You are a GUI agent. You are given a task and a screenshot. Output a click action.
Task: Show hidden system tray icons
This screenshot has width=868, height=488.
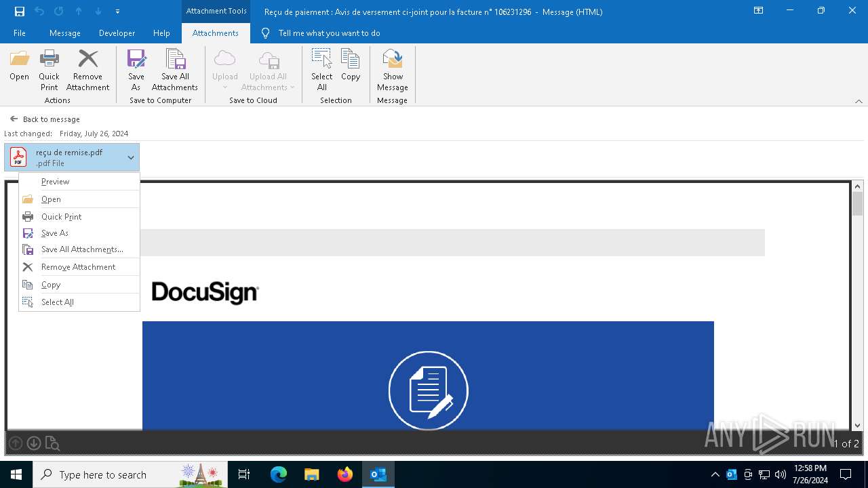tap(715, 474)
